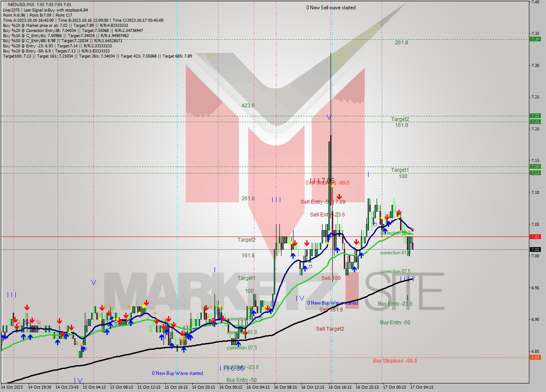Viewport: 546px width, 392px height.
Task: Select the 7.22 green price tag
Action: pyautogui.click(x=535, y=115)
